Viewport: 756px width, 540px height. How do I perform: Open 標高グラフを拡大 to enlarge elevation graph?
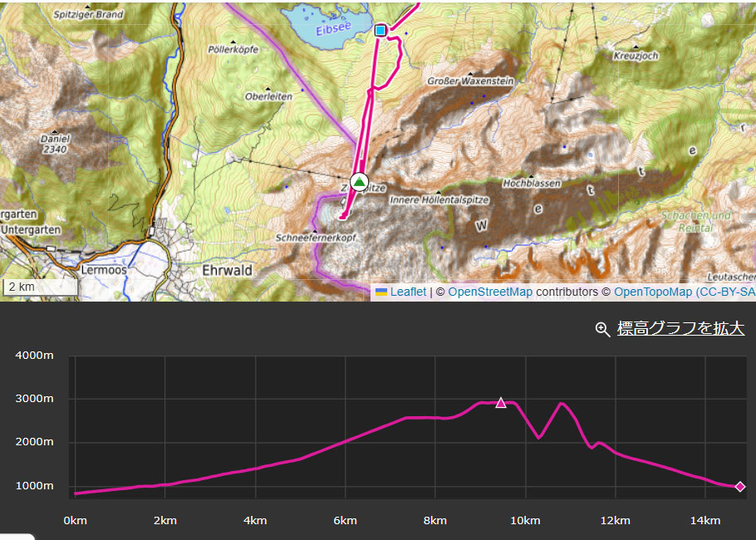680,329
